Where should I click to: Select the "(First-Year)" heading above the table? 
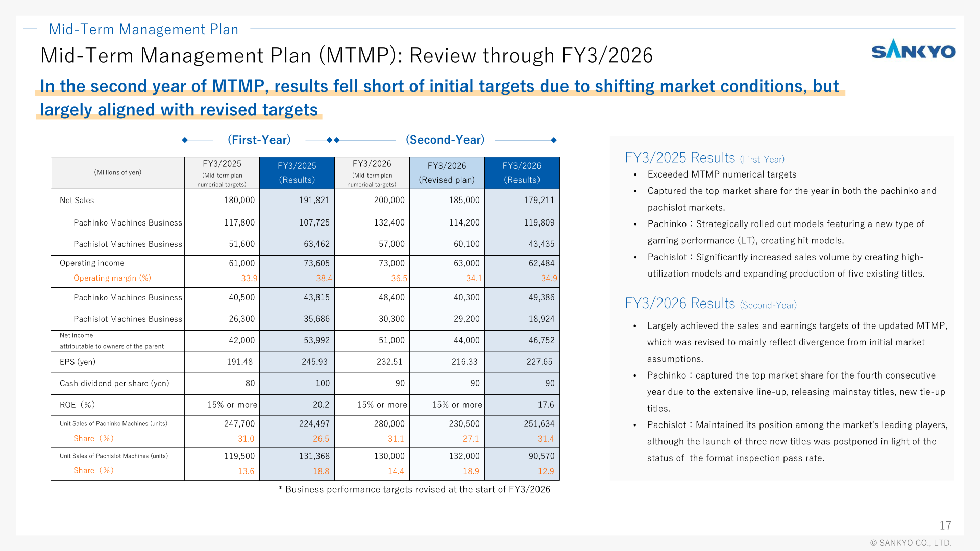pyautogui.click(x=259, y=140)
